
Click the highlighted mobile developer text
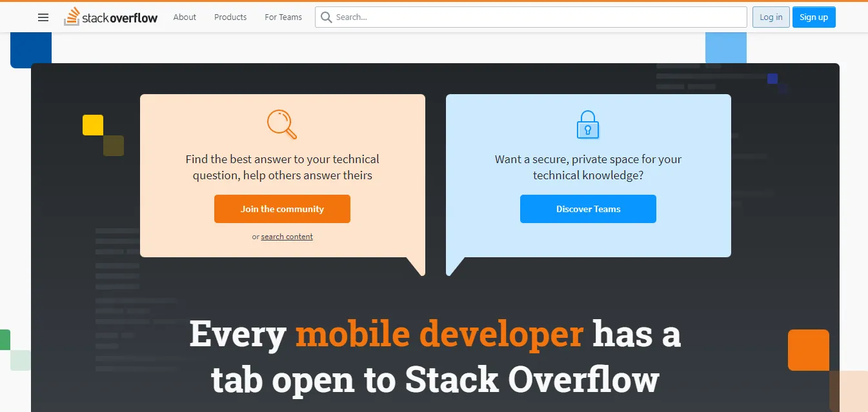tap(438, 333)
